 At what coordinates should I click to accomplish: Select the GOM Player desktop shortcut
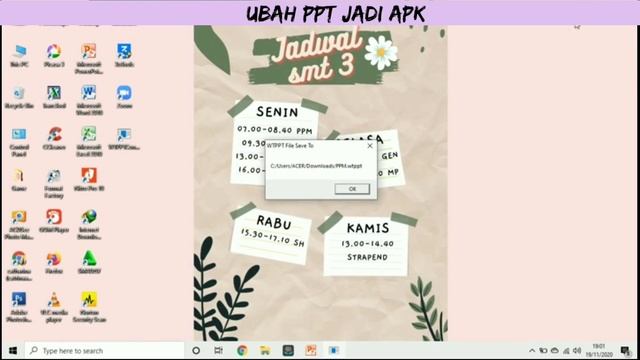click(x=54, y=221)
